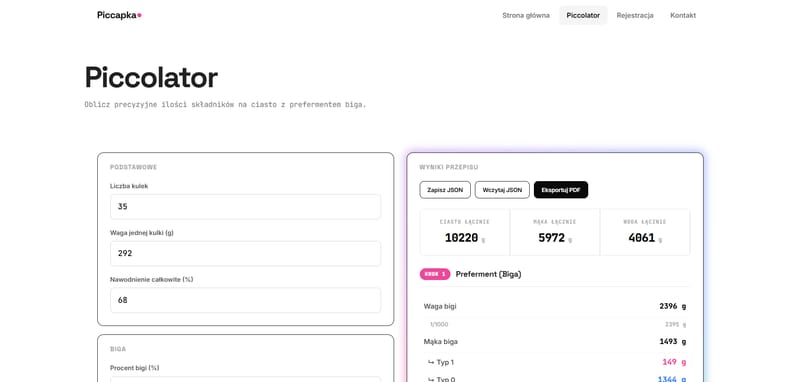Focus the Waga jednej kulki field
Image resolution: width=800 pixels, height=382 pixels.
click(245, 253)
